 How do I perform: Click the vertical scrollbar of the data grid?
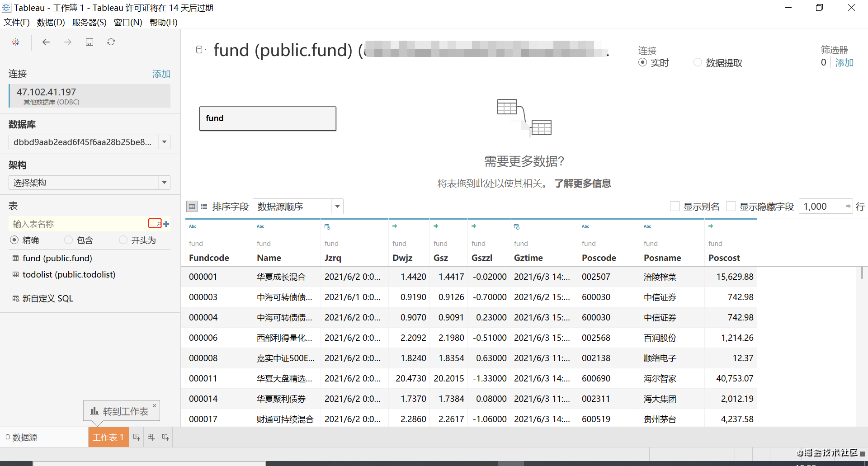click(x=862, y=273)
